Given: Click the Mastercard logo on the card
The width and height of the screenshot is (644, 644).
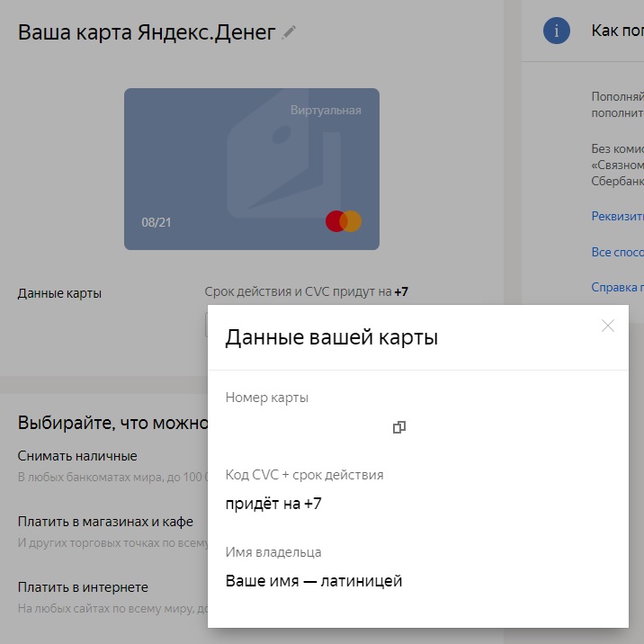Looking at the screenshot, I should [x=344, y=221].
